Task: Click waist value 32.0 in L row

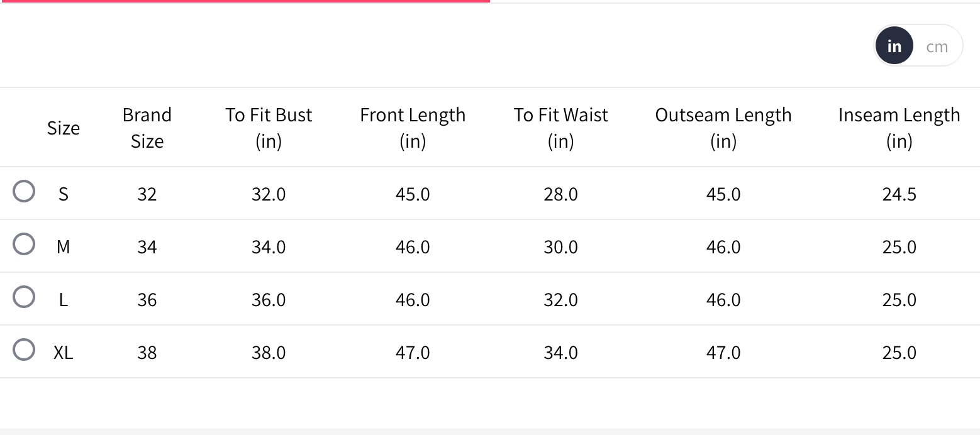Action: pyautogui.click(x=560, y=300)
